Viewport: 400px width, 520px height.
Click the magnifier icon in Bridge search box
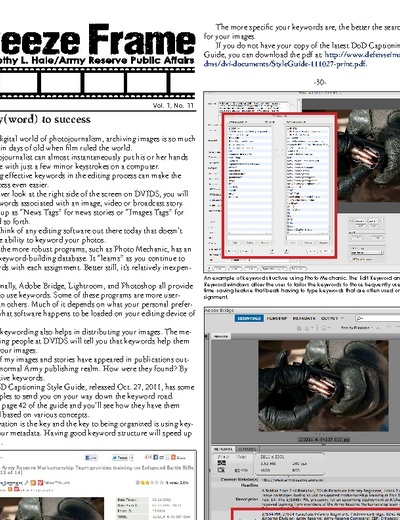pos(360,318)
